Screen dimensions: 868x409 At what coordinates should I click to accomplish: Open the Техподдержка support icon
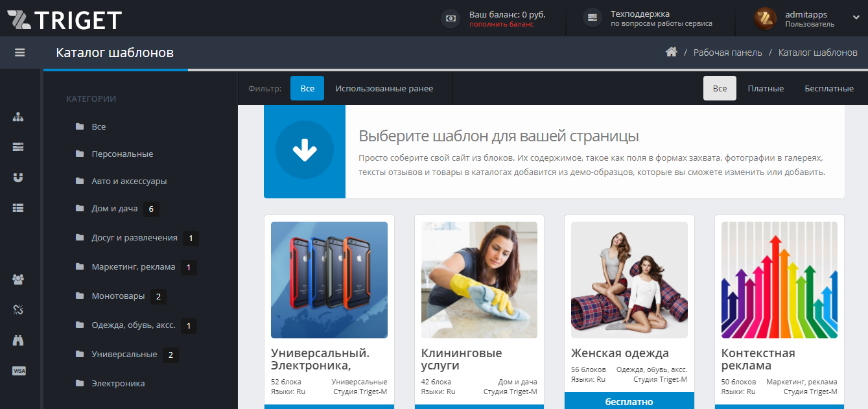coord(592,19)
